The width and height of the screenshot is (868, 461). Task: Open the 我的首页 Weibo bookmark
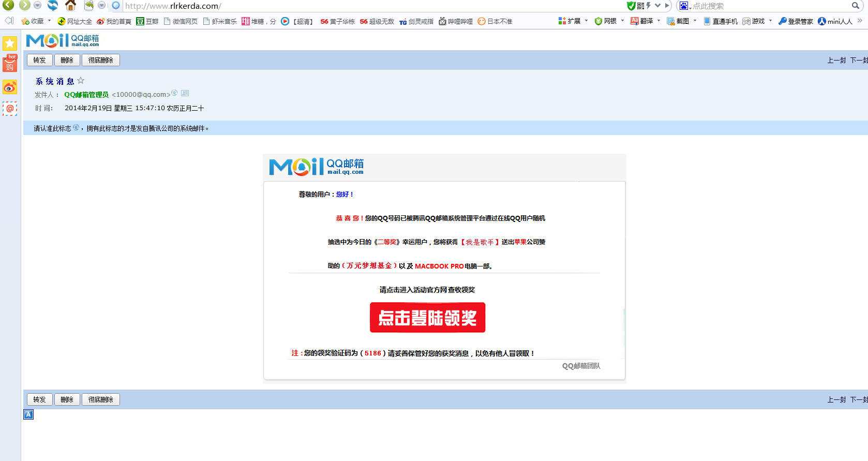[114, 21]
